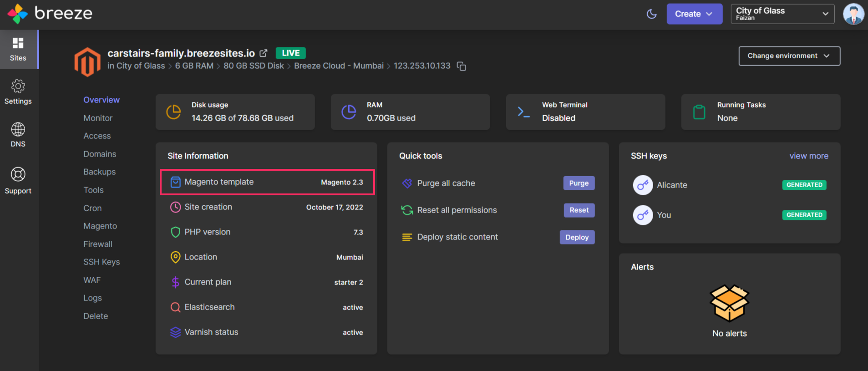Open the WAF section

click(x=92, y=280)
